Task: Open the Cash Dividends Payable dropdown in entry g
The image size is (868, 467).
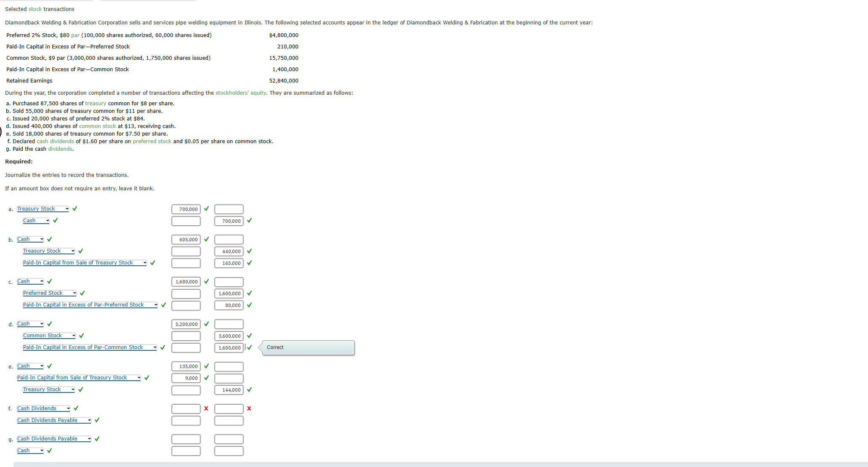Action: [54, 439]
